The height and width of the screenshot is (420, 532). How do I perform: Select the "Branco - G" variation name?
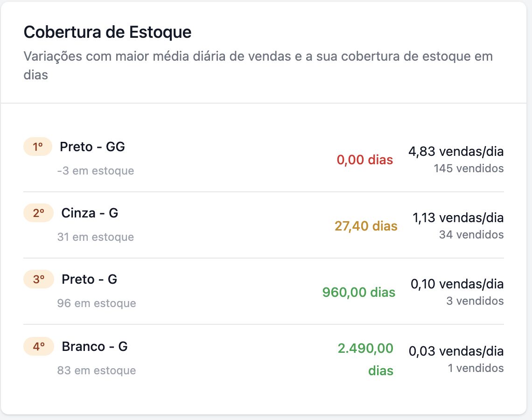tap(95, 347)
